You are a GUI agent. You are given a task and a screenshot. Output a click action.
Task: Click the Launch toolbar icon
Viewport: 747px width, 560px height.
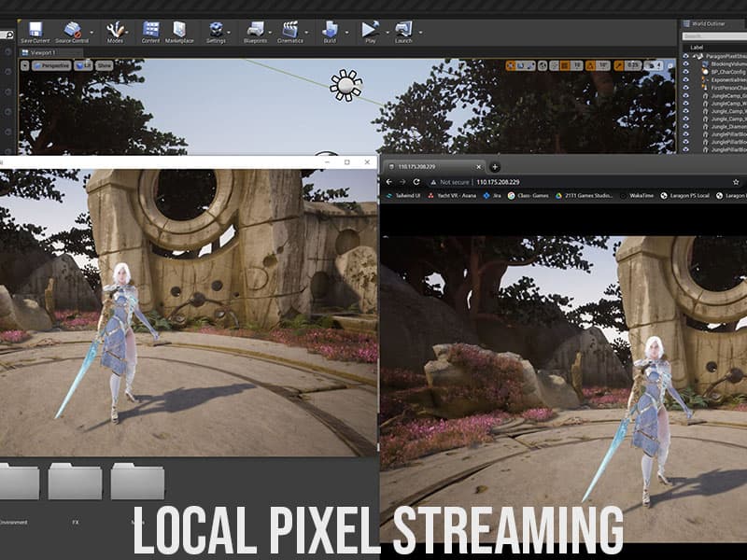(x=403, y=30)
